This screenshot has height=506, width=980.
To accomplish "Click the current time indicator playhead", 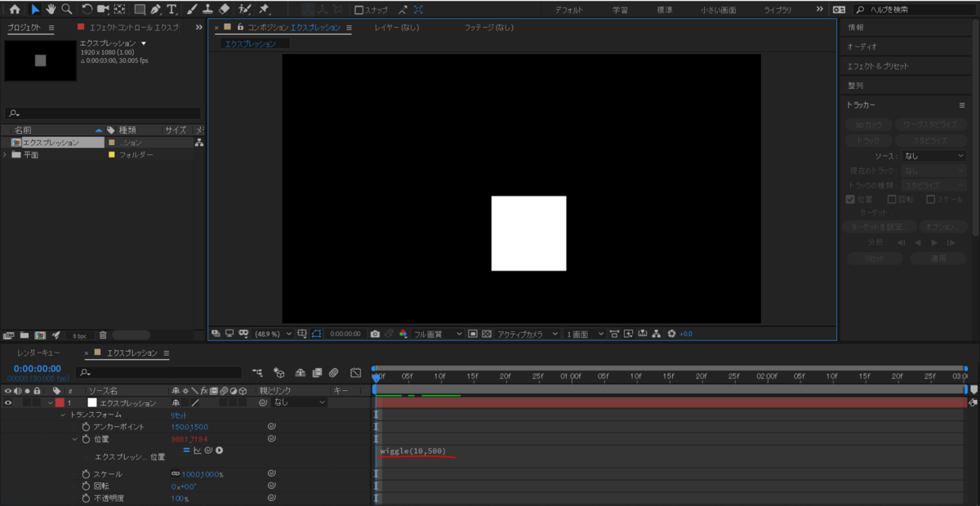I will (x=376, y=376).
